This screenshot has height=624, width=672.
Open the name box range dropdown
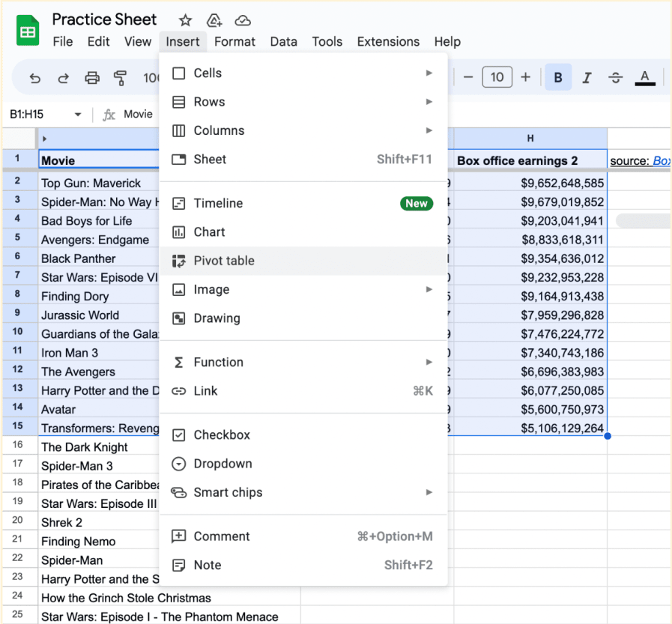pos(78,115)
